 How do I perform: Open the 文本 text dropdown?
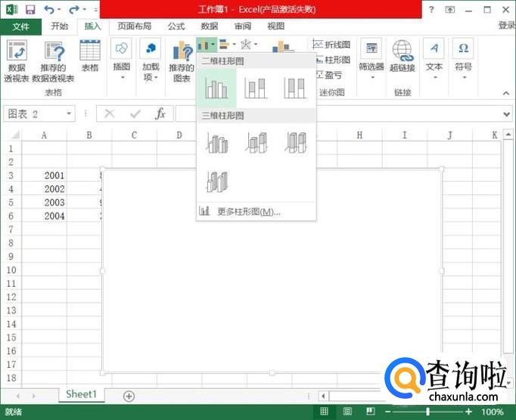pos(434,59)
